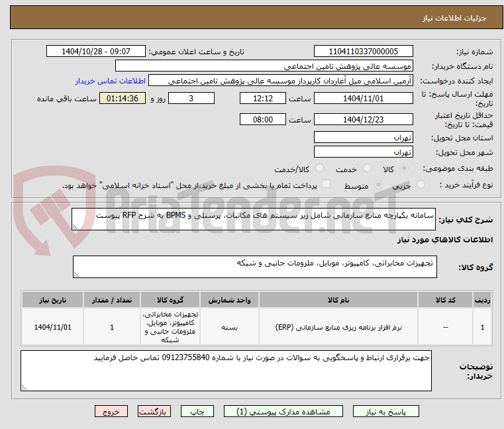
Task: Select the 'کالا/خدمت' radio button
Action: [x=319, y=168]
